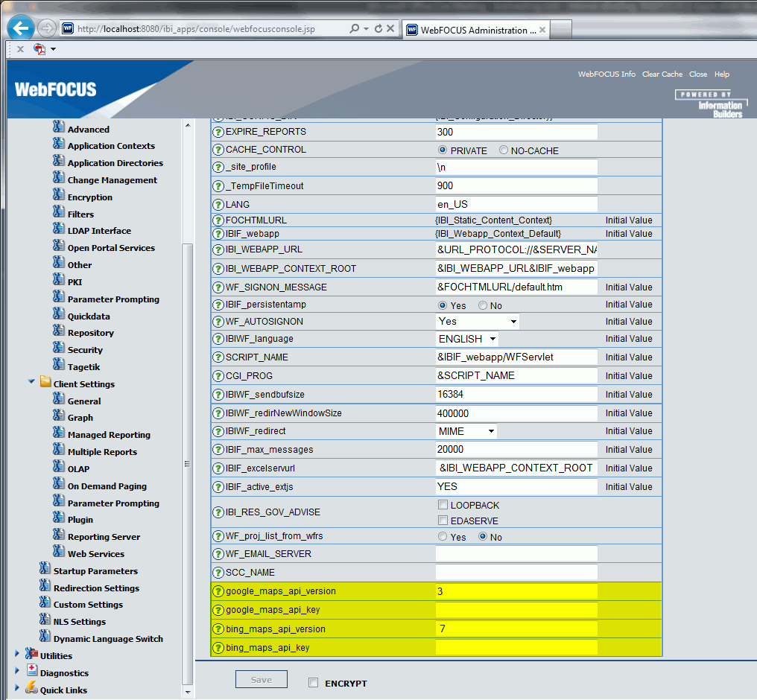This screenshot has height=700, width=757.
Task: Open Custom Settings in the tree
Action: tap(89, 605)
